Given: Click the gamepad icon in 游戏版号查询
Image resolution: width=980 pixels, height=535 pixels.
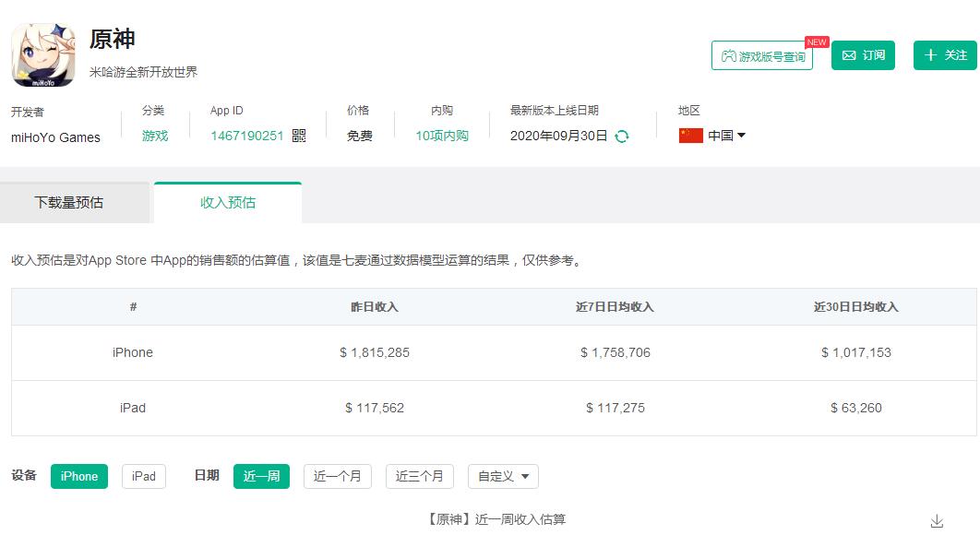Looking at the screenshot, I should tap(729, 56).
